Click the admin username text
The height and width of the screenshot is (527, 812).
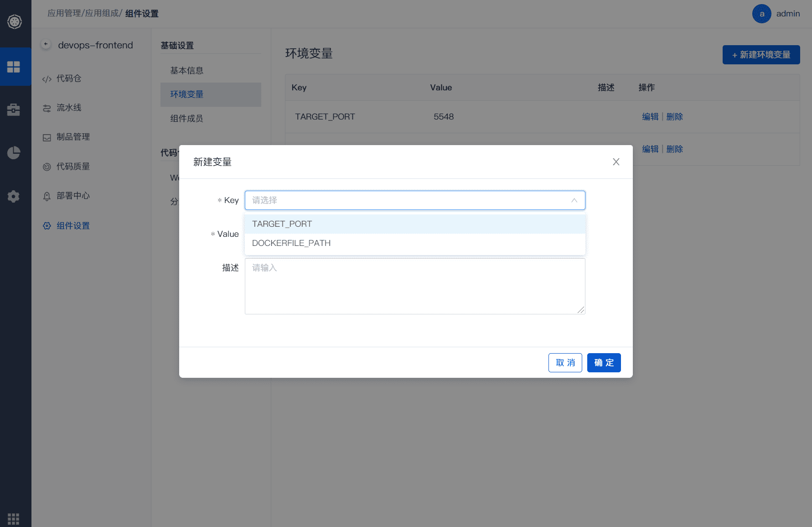pyautogui.click(x=788, y=14)
